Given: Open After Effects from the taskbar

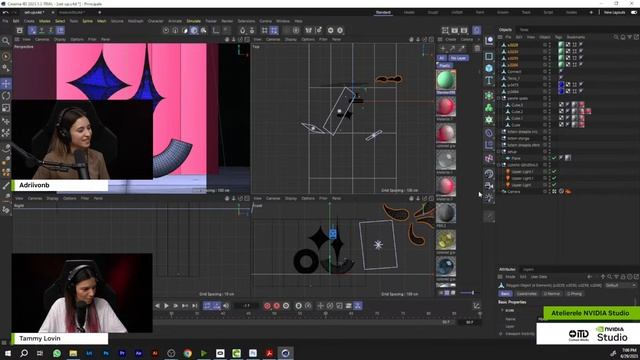Looking at the screenshot, I should point(138,353).
